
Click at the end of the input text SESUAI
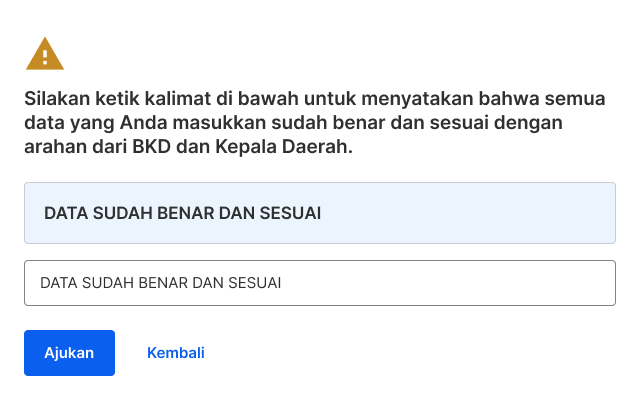coord(282,283)
